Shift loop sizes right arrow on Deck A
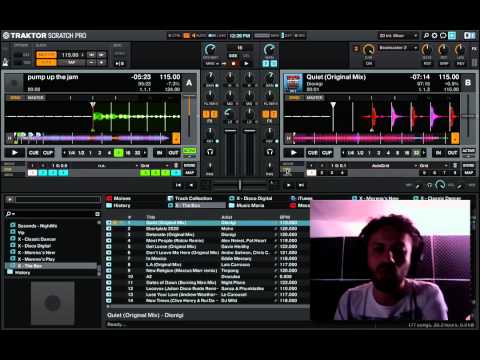This screenshot has width=480, height=360. pos(145,153)
